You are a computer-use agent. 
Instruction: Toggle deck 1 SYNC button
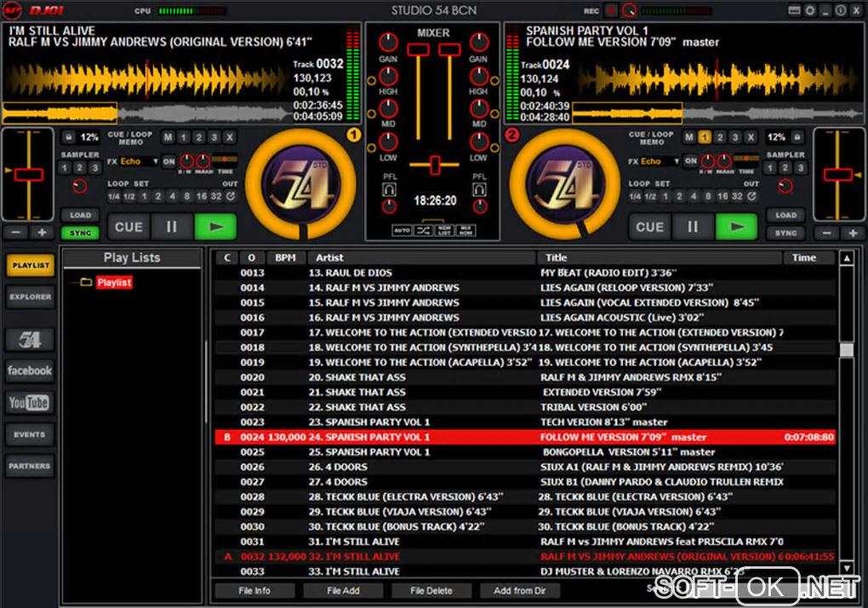(80, 233)
